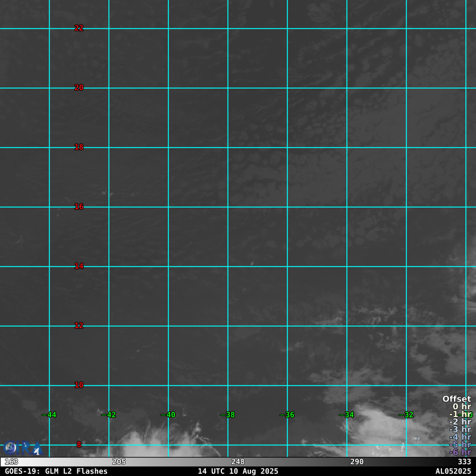Click the red latitude 8 label
Screen dimensions: 476x476
(x=79, y=444)
